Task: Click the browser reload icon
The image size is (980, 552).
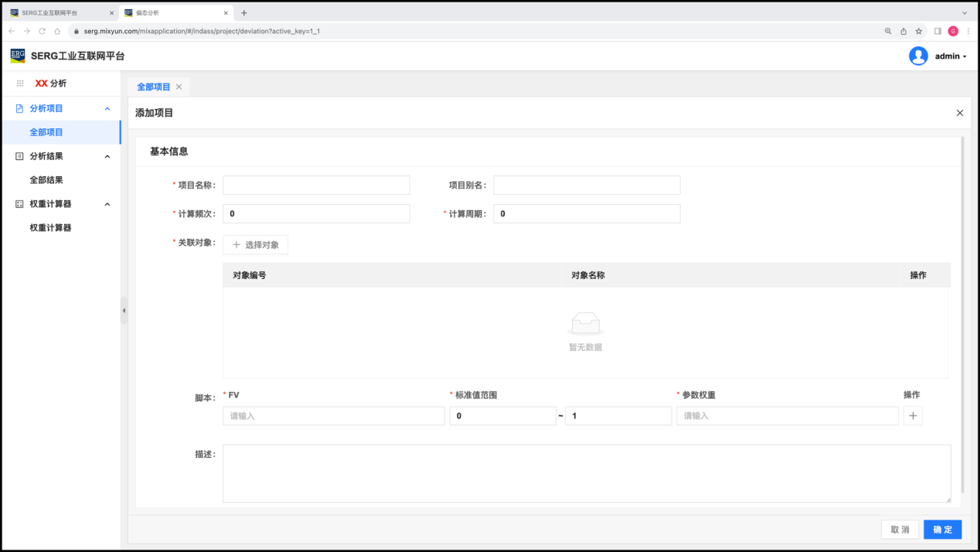Action: (x=42, y=31)
